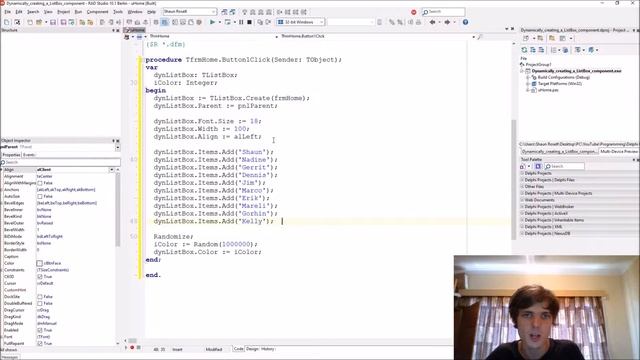The width and height of the screenshot is (640, 360).
Task: Click the Add File to Project icon
Action: point(82,22)
